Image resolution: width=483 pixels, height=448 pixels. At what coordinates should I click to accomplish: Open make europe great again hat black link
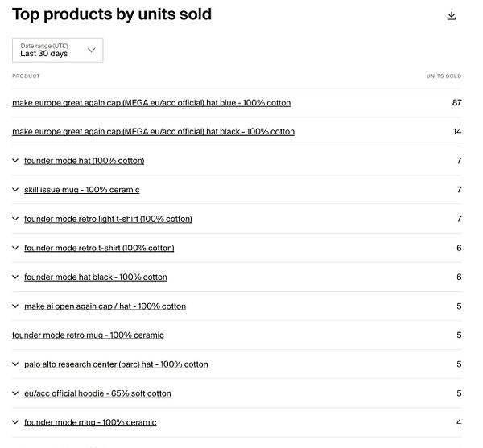coord(153,132)
